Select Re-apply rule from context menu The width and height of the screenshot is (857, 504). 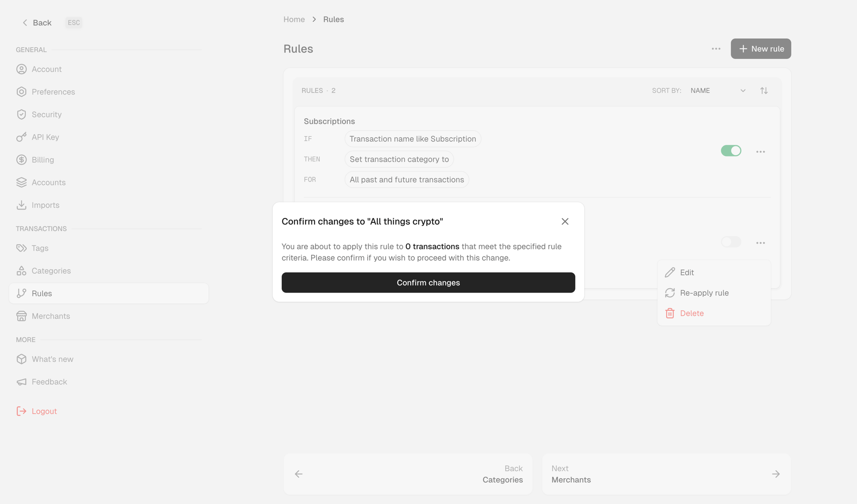[704, 293]
